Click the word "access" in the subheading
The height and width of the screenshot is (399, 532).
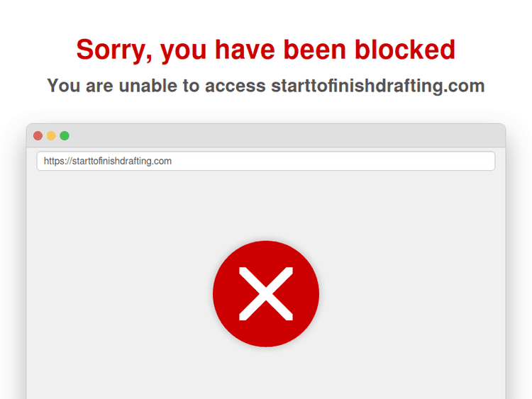click(x=235, y=86)
